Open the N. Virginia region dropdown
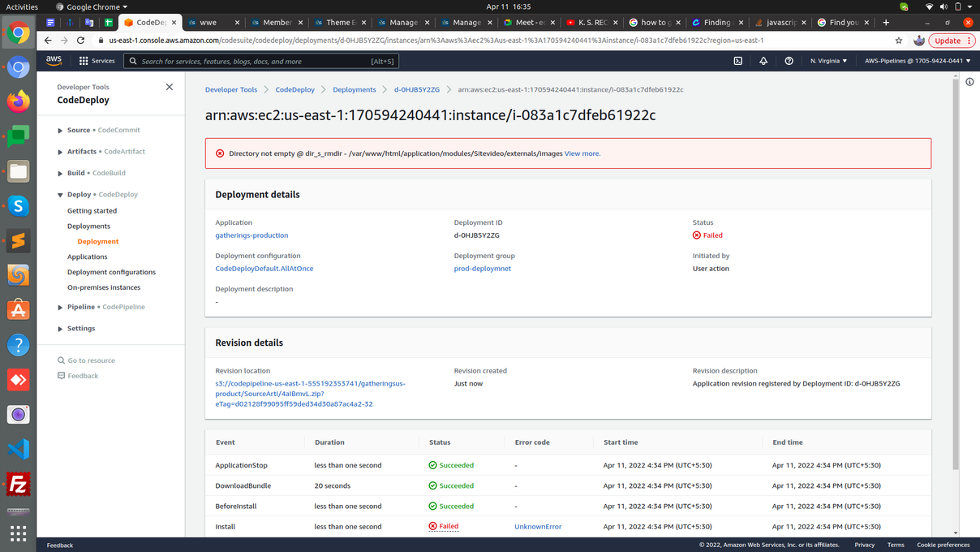The width and height of the screenshot is (980, 552). [x=828, y=61]
